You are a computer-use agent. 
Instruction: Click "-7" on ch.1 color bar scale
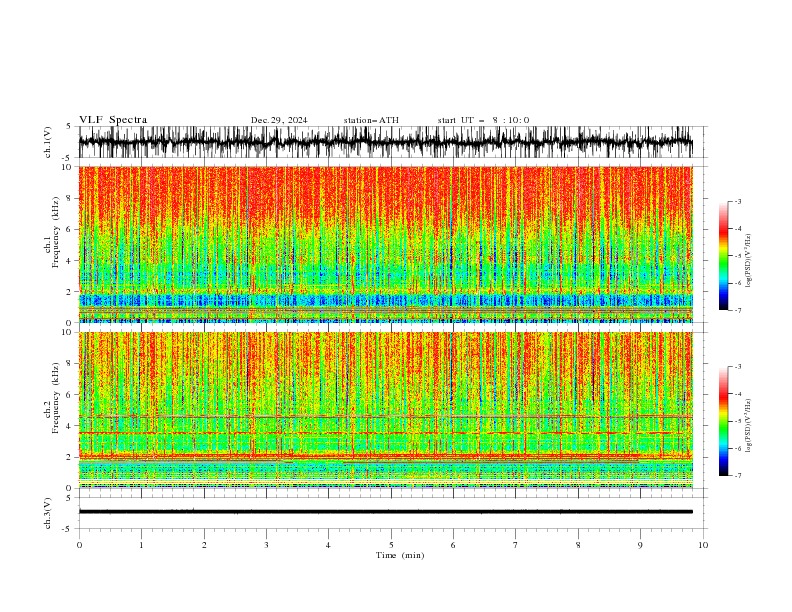tap(737, 310)
